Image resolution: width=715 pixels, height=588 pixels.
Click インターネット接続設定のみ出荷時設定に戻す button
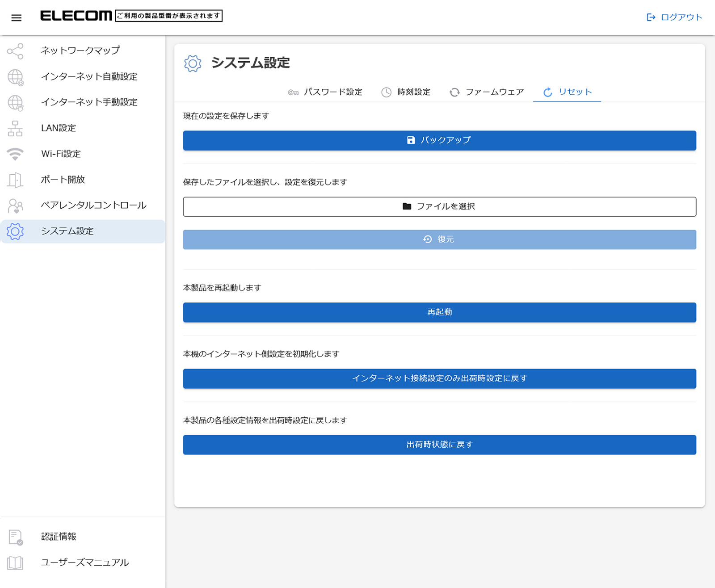click(x=439, y=378)
